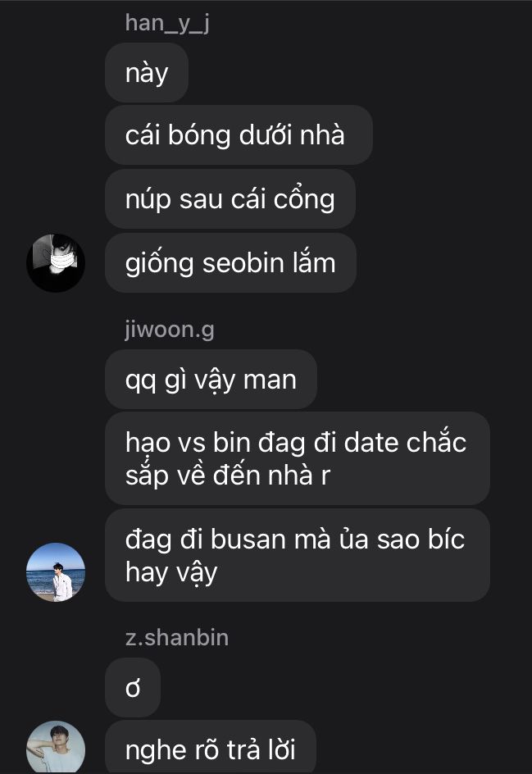The height and width of the screenshot is (774, 532).
Task: Select the single 'ơ' message bubble
Action: point(133,688)
